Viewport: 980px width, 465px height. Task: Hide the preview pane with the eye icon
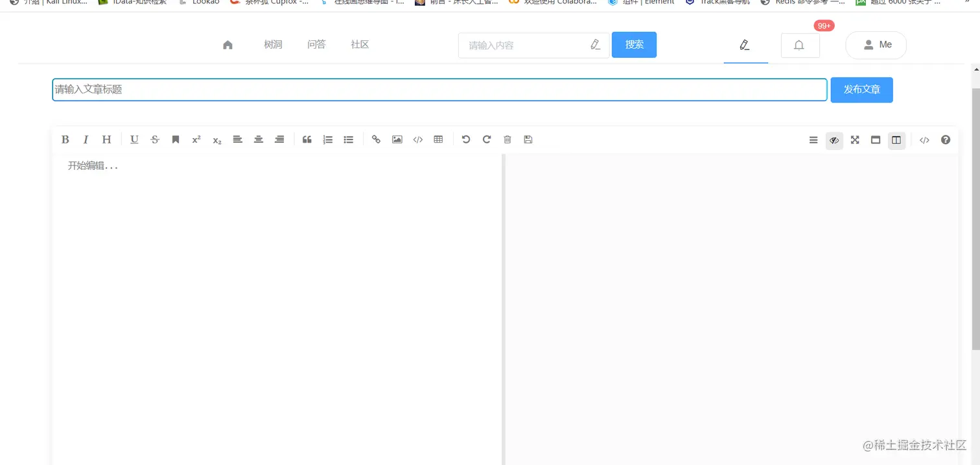pyautogui.click(x=834, y=140)
